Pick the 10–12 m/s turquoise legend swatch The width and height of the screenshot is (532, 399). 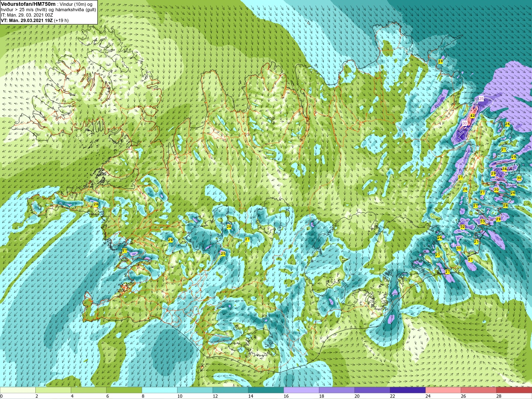click(x=195, y=390)
